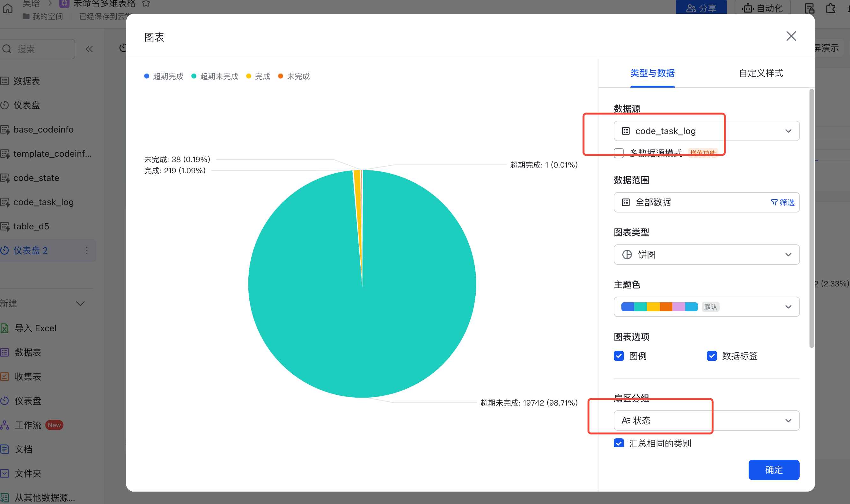Image resolution: width=850 pixels, height=504 pixels.
Task: Open the 图表类型 饼图 dropdown
Action: click(x=706, y=254)
